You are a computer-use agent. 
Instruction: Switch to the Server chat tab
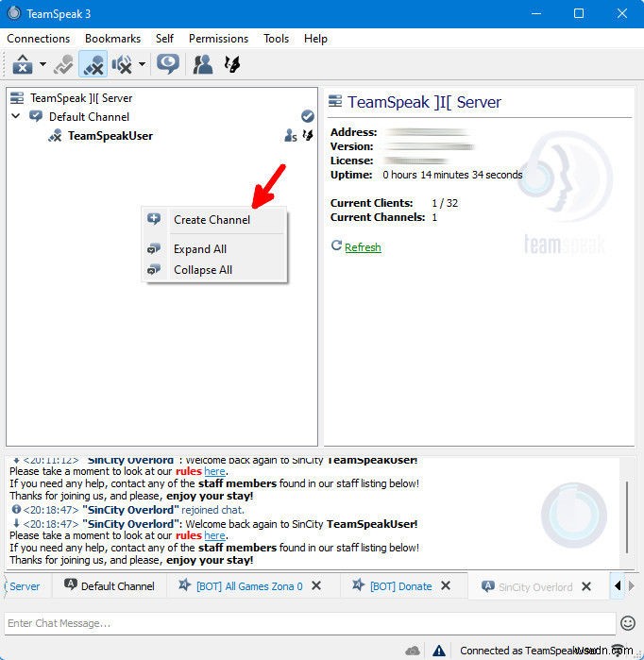[x=25, y=586]
